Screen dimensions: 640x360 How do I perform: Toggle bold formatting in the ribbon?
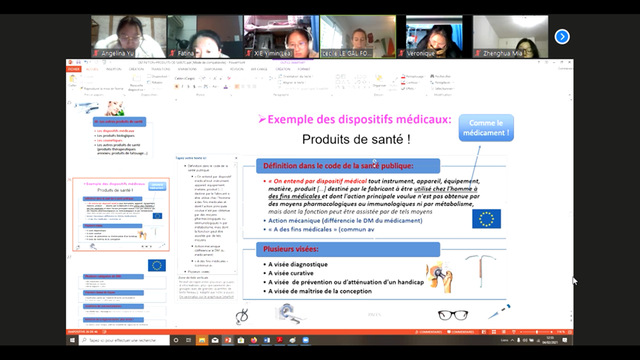click(177, 87)
